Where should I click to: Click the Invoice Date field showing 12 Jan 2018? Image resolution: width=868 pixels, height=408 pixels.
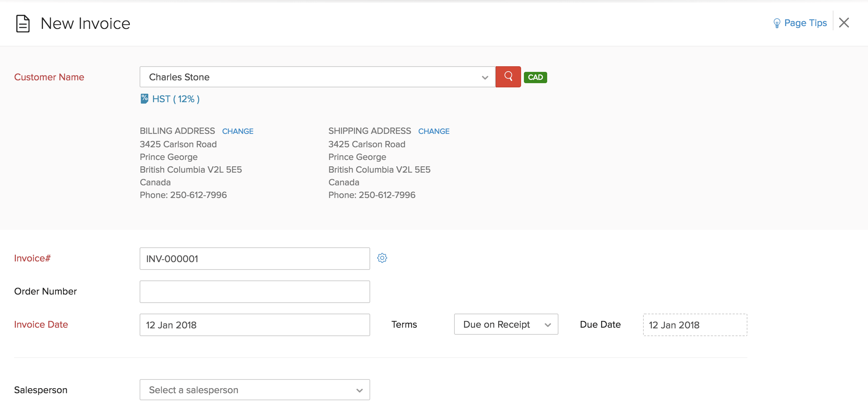point(255,324)
